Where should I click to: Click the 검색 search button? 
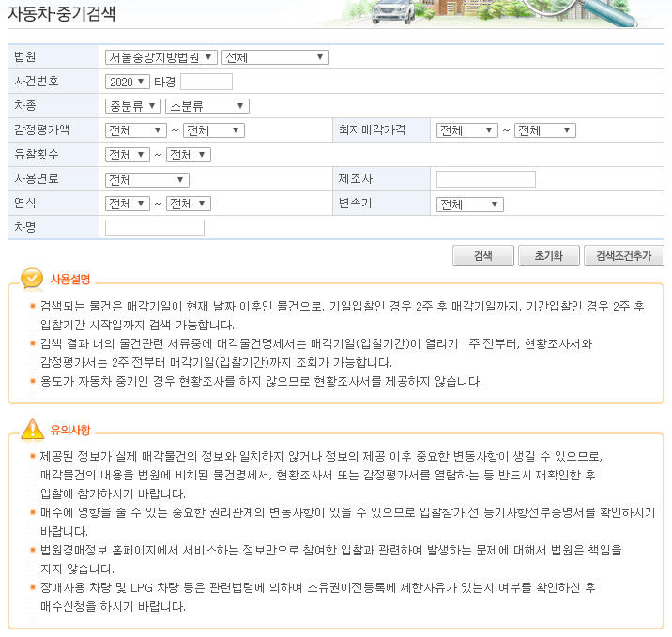tap(483, 256)
